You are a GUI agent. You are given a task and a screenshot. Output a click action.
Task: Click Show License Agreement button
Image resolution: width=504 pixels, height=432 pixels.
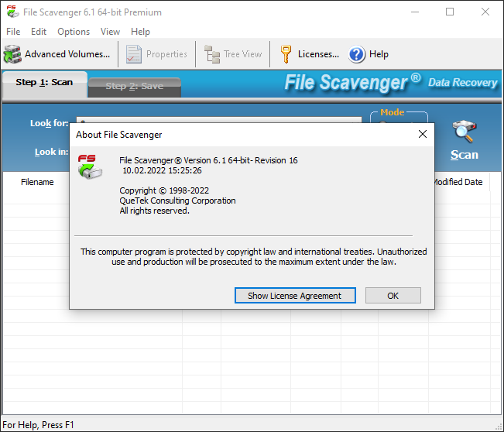click(295, 296)
